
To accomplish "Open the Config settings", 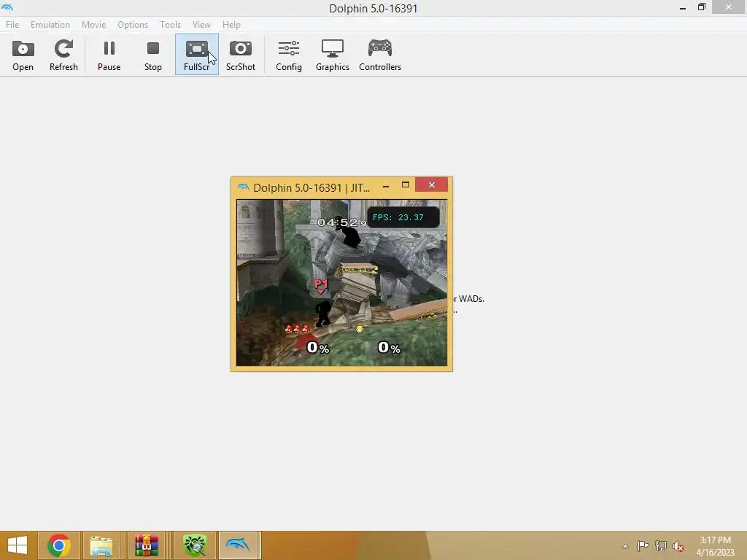I will 289,55.
